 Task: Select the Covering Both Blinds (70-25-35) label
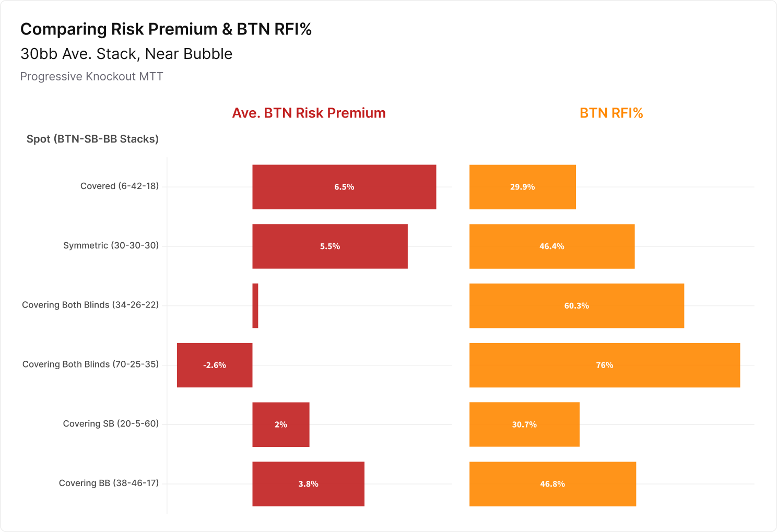tap(90, 364)
